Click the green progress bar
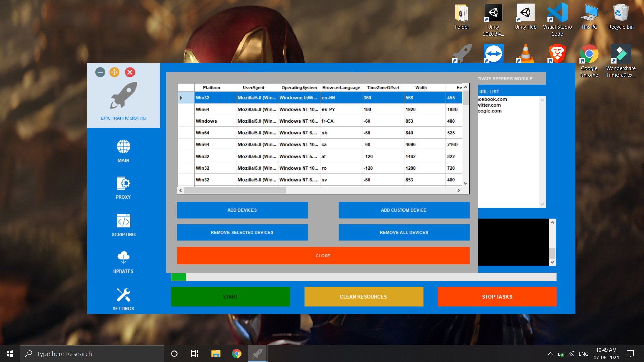This screenshot has height=362, width=644. (179, 277)
